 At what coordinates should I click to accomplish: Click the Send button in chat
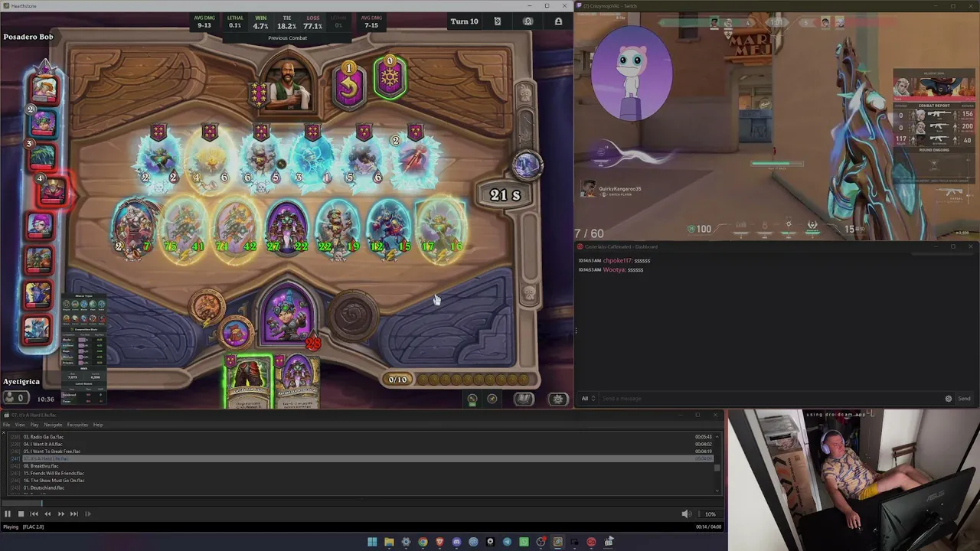[x=964, y=399]
